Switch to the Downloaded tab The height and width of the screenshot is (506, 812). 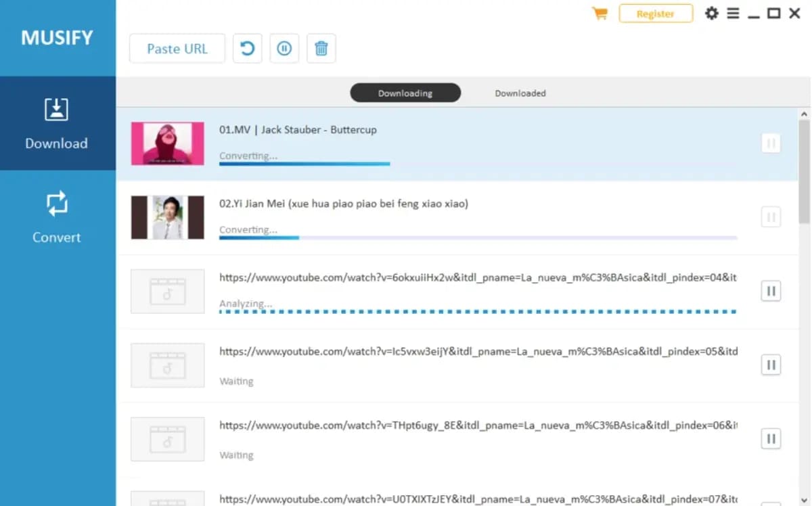coord(520,93)
